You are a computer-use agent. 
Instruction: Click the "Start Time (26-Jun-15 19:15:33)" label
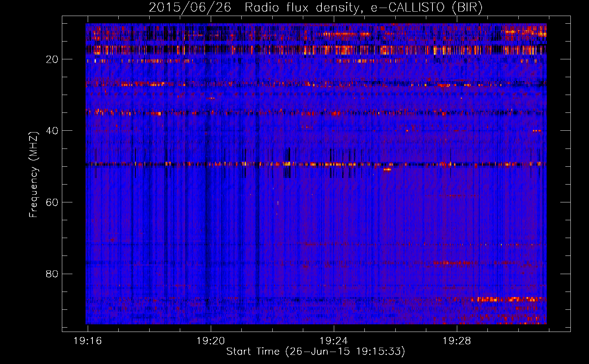pyautogui.click(x=316, y=352)
